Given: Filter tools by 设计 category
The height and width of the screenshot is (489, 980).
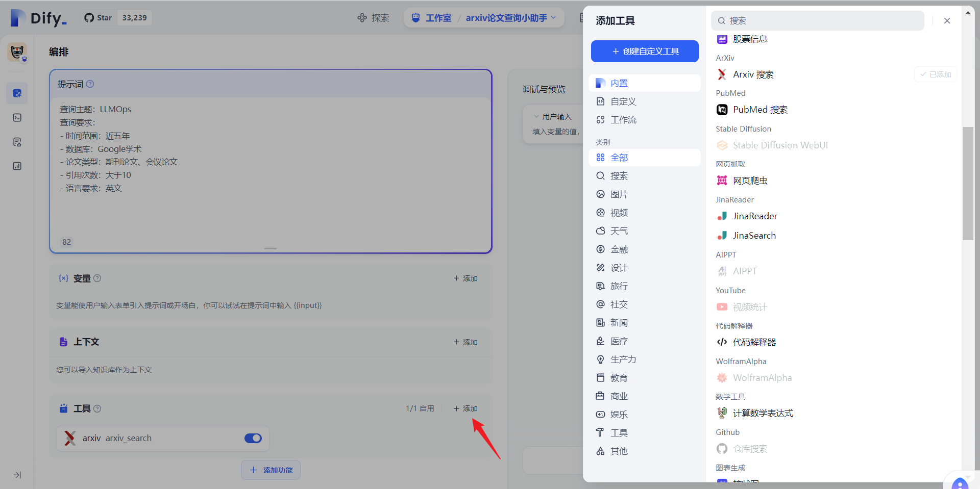Looking at the screenshot, I should (645, 268).
